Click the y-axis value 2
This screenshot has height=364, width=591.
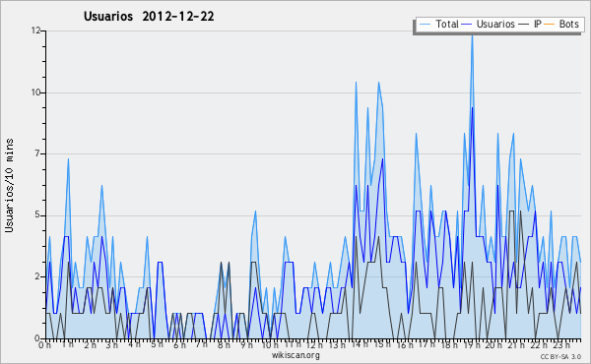pyautogui.click(x=37, y=276)
